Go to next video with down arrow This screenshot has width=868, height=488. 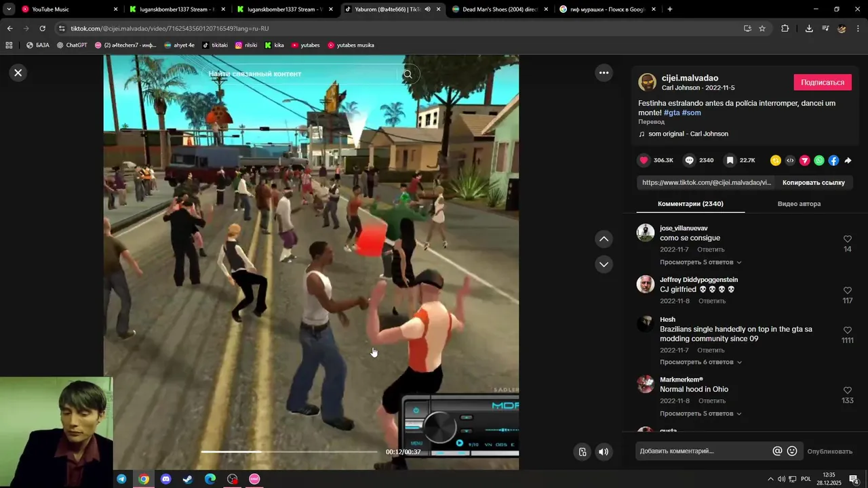(x=604, y=264)
